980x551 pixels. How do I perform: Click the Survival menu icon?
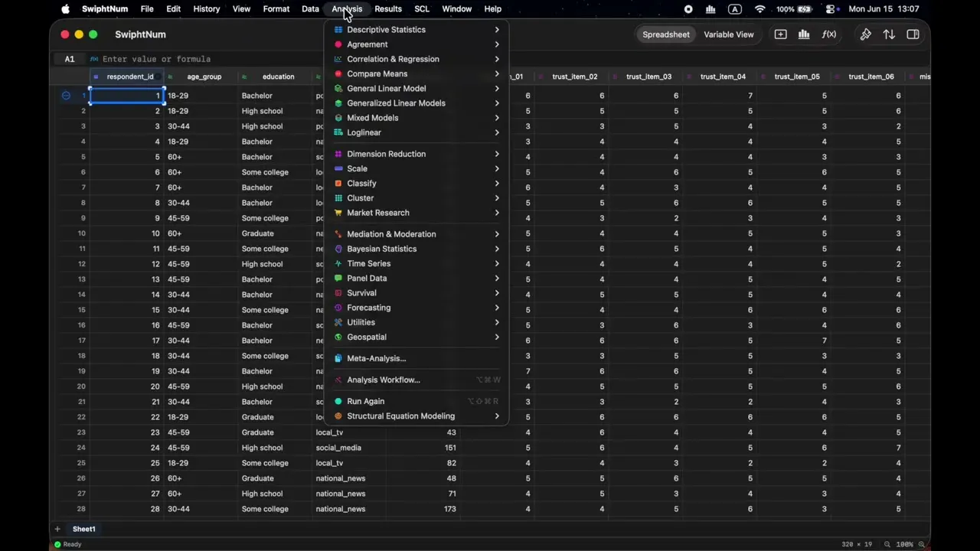coord(338,293)
